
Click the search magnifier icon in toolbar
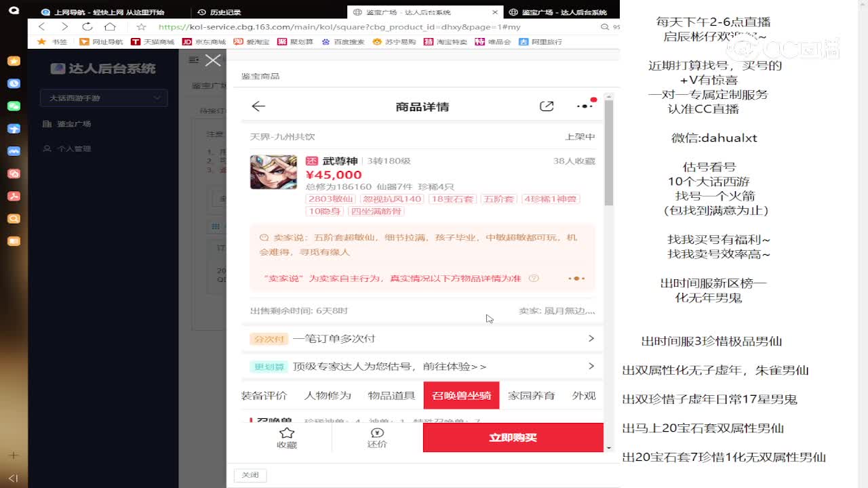[x=605, y=27]
